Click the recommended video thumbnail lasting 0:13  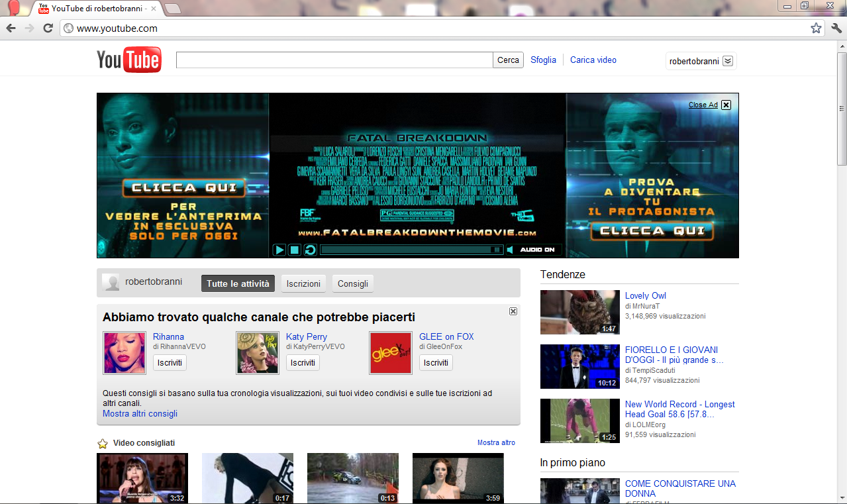tap(353, 478)
